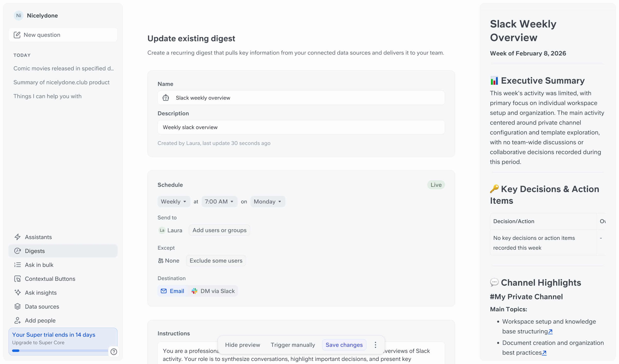This screenshot has width=619, height=364.
Task: Open 'Summary of nicelydone.club product' chat
Action: [61, 82]
